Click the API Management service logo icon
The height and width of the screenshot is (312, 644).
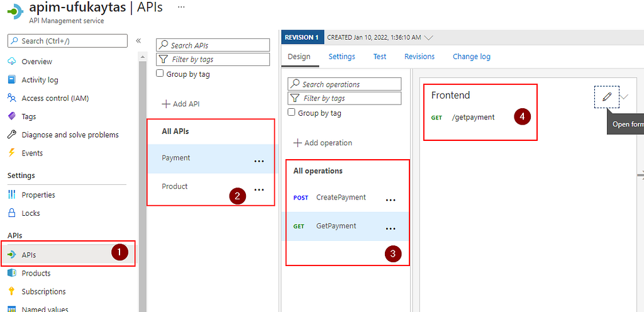pyautogui.click(x=15, y=11)
